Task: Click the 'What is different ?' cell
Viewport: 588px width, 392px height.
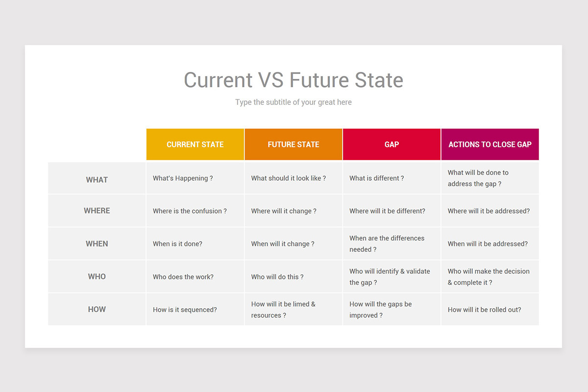Action: (x=376, y=178)
